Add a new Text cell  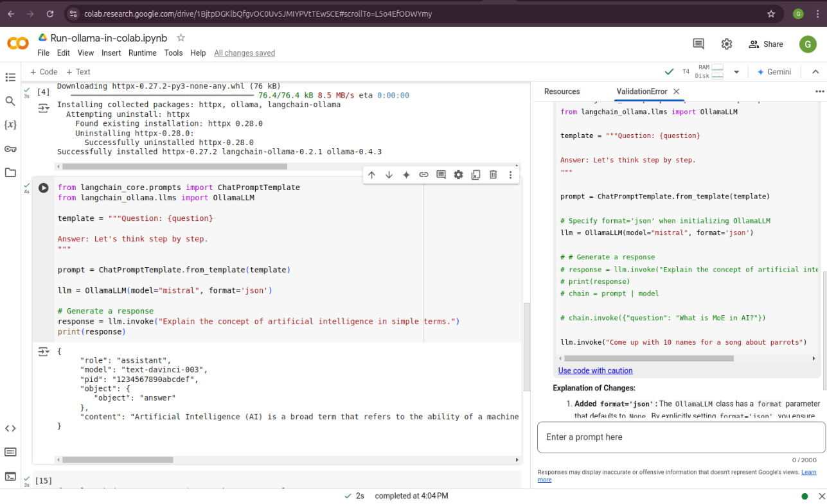coord(78,72)
